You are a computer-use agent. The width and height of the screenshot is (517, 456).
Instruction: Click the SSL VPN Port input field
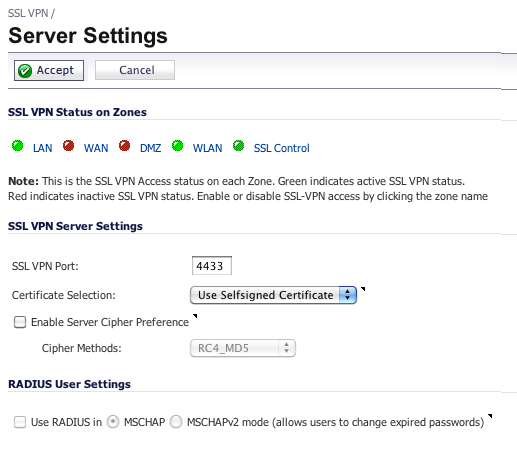[212, 266]
